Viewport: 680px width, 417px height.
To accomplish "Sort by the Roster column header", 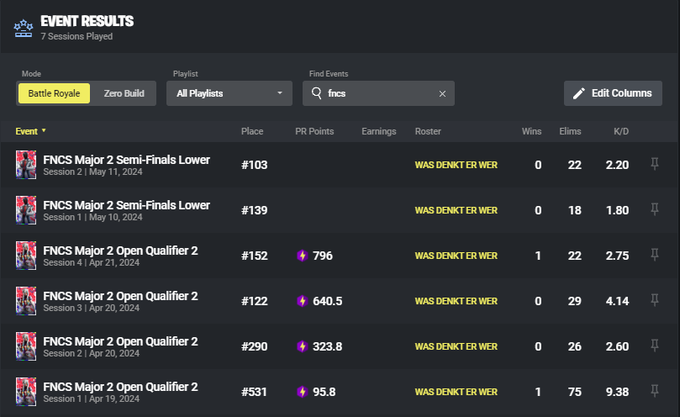I will click(428, 131).
